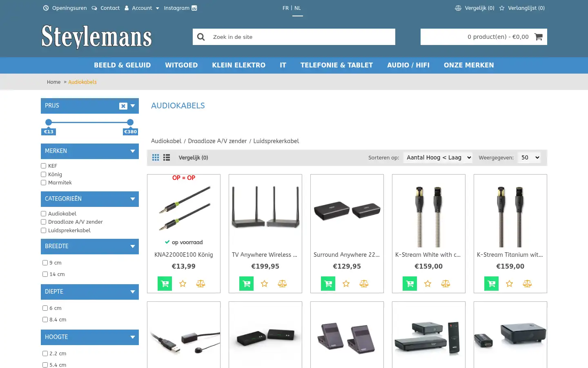The image size is (588, 368).
Task: Add KNA22000E100 König to cart
Action: [165, 283]
